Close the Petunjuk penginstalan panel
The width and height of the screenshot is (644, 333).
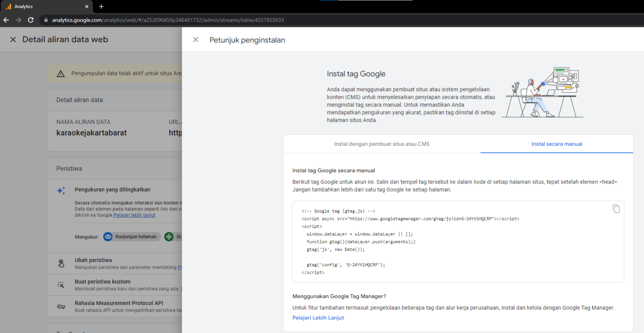coord(196,40)
